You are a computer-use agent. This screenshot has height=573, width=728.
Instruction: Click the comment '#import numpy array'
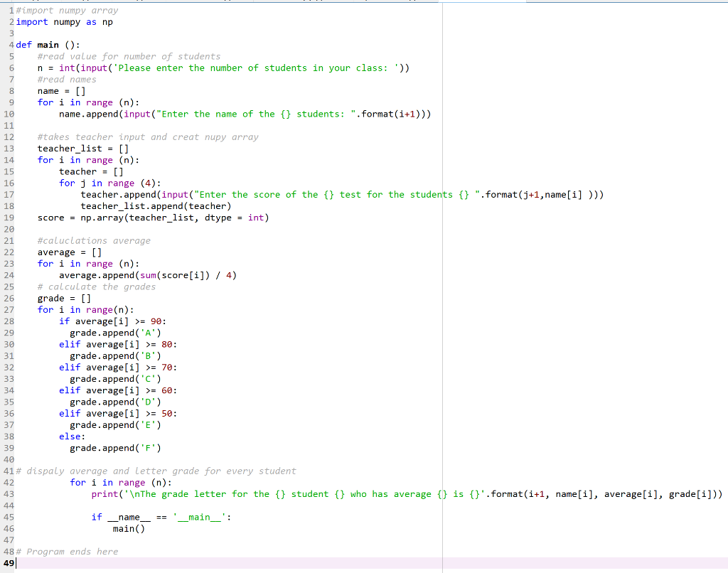67,10
